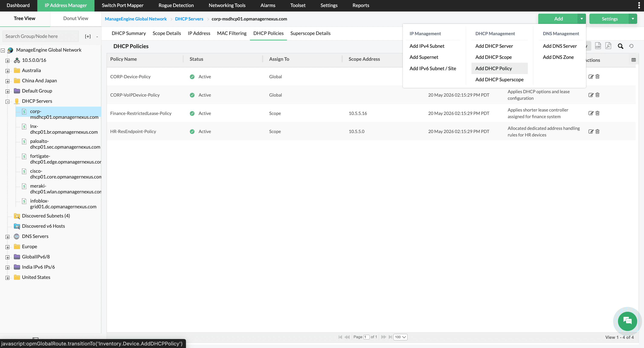Delete the CORP-VoIPDevice-Policy row
Image resolution: width=644 pixels, height=348 pixels.
[597, 95]
